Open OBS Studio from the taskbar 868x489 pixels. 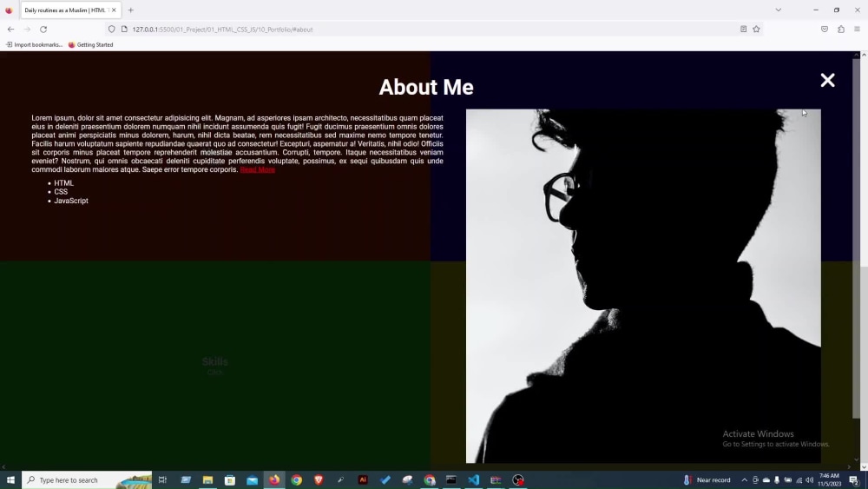click(x=518, y=479)
